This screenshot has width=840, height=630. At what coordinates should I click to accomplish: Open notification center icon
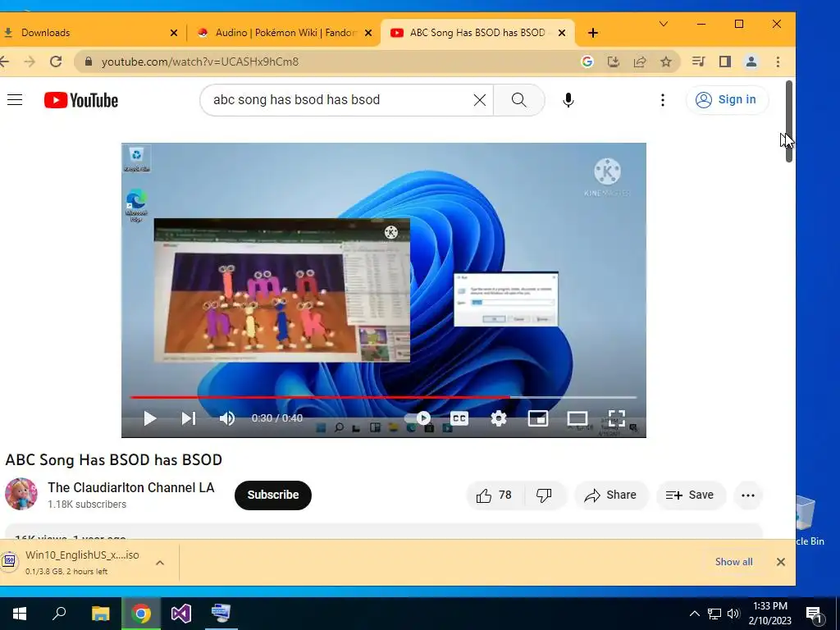[x=813, y=614]
